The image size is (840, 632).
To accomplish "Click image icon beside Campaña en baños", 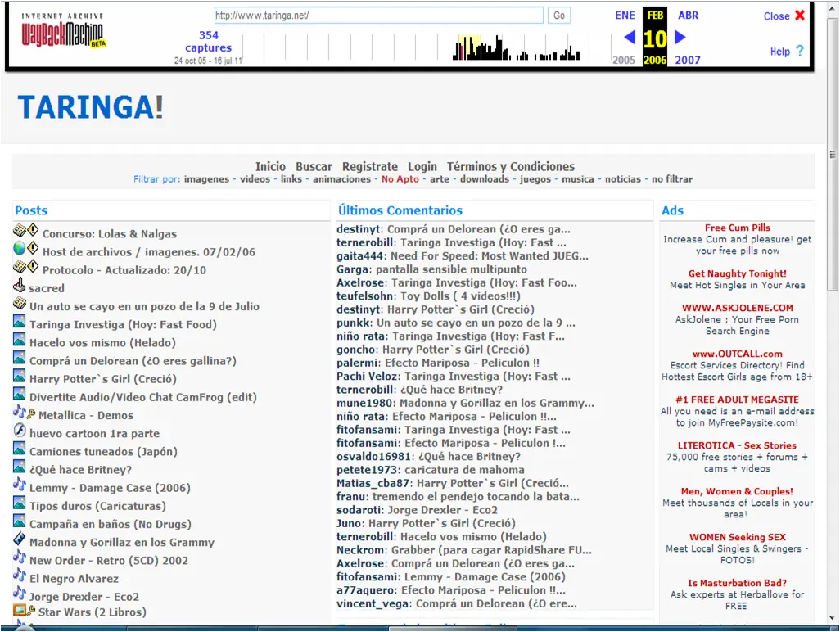I will (x=20, y=521).
